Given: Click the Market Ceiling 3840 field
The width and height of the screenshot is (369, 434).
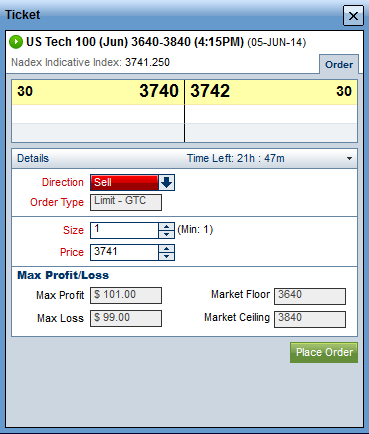Looking at the screenshot, I should tap(310, 319).
